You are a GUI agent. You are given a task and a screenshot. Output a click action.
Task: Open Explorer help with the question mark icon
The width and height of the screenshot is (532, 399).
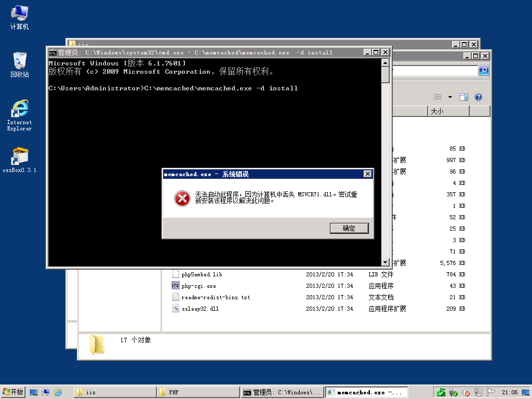click(x=478, y=97)
